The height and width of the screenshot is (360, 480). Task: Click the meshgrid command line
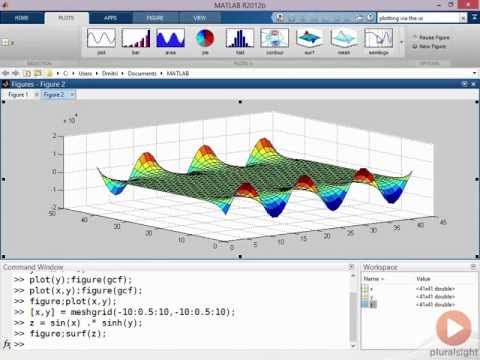pyautogui.click(x=133, y=312)
